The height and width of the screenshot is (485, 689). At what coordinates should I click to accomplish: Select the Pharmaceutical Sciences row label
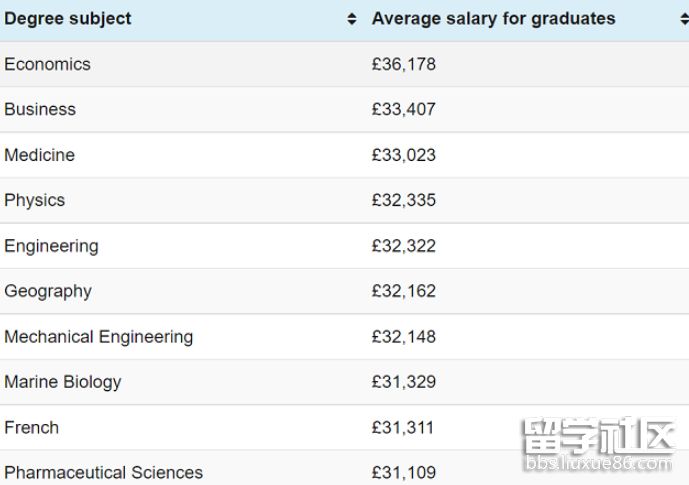coord(103,472)
